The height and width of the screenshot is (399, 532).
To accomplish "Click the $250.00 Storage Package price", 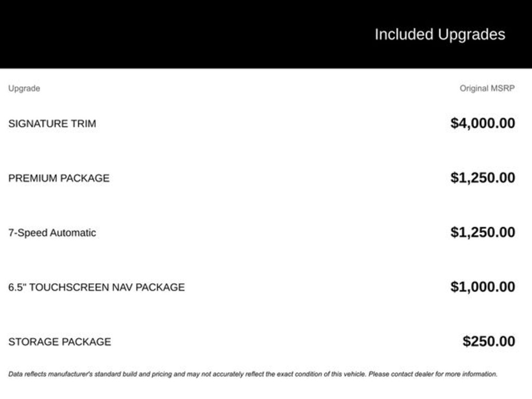I will pos(489,341).
